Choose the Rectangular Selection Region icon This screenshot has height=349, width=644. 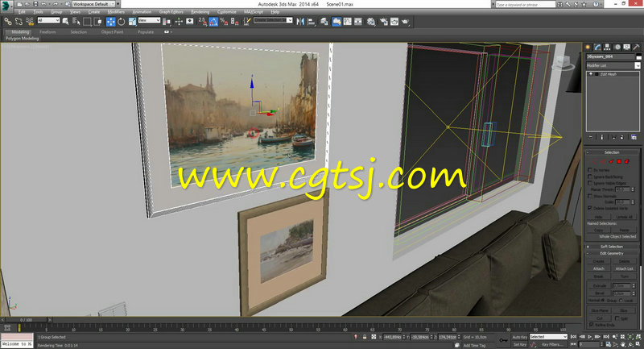click(x=87, y=22)
